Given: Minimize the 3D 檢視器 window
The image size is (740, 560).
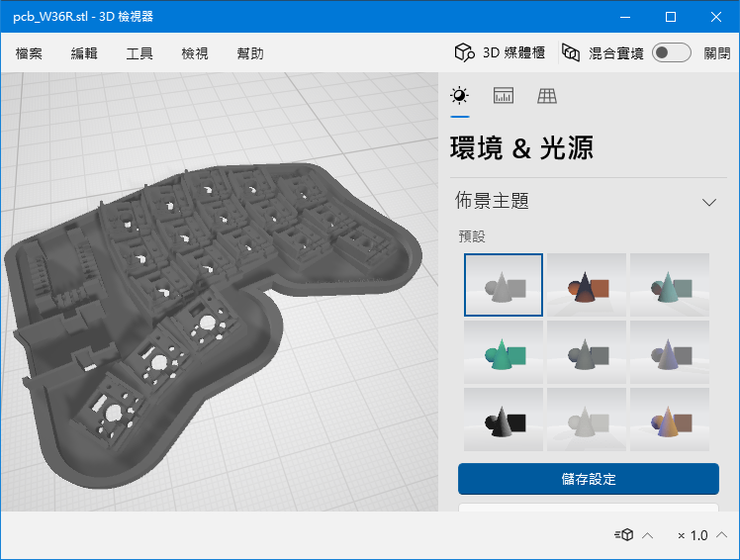Looking at the screenshot, I should click(625, 17).
